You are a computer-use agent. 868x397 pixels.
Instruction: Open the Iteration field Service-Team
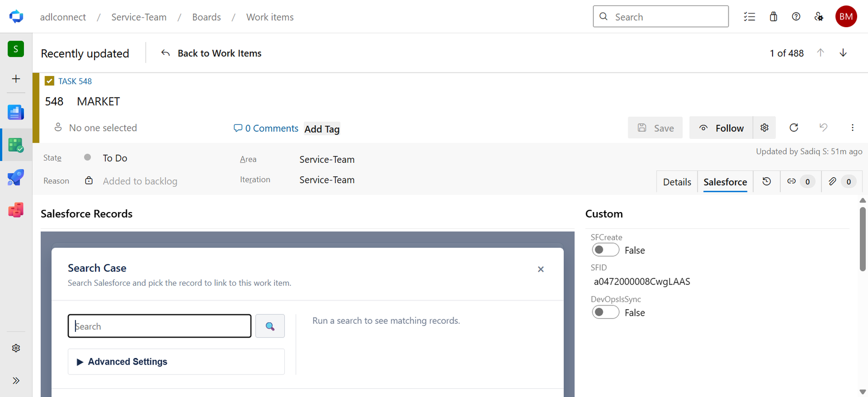point(327,180)
